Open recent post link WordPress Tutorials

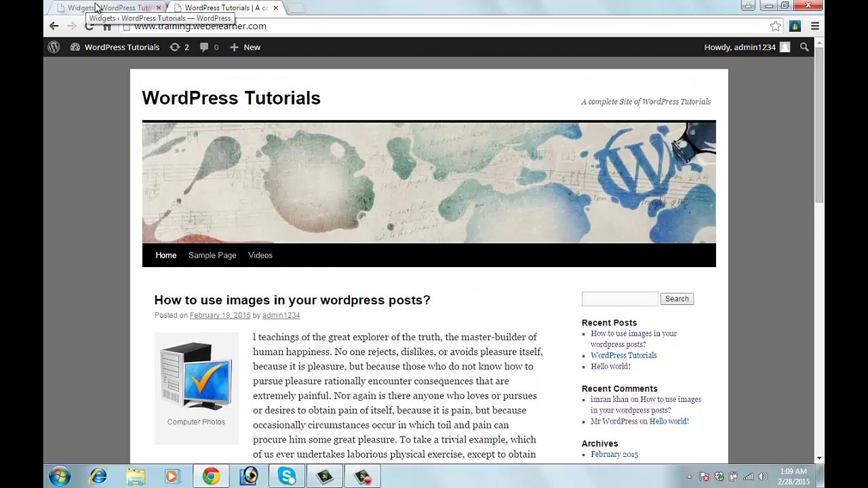point(623,355)
